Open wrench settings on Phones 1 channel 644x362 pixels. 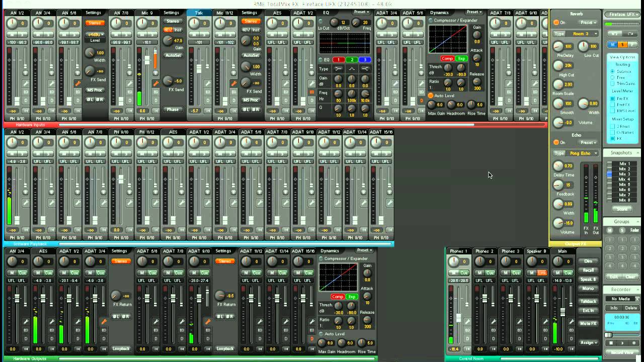tap(467, 322)
